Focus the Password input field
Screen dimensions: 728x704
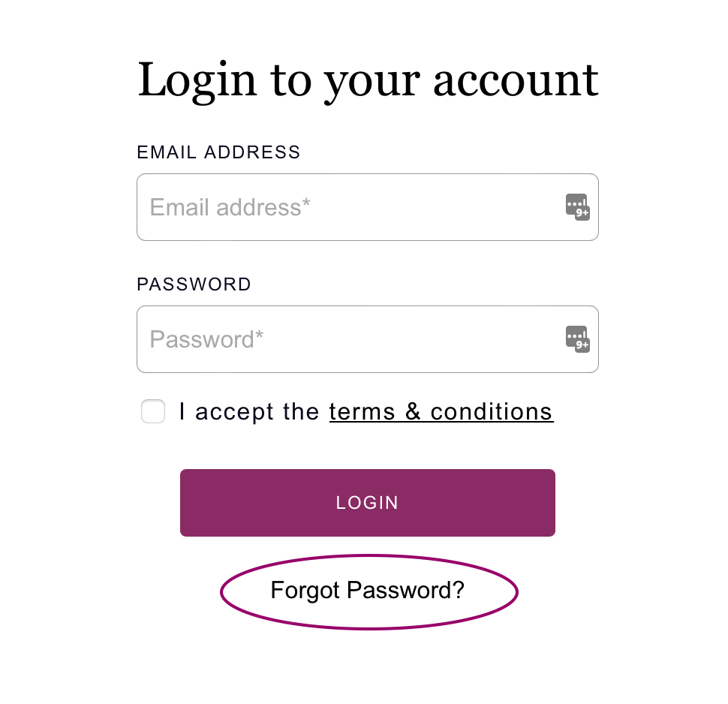click(x=345, y=339)
